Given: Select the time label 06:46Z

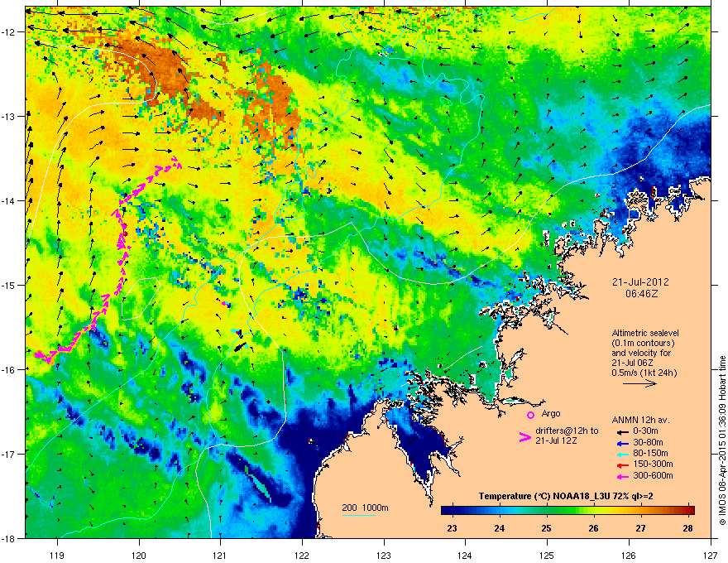Looking at the screenshot, I should point(641,294).
